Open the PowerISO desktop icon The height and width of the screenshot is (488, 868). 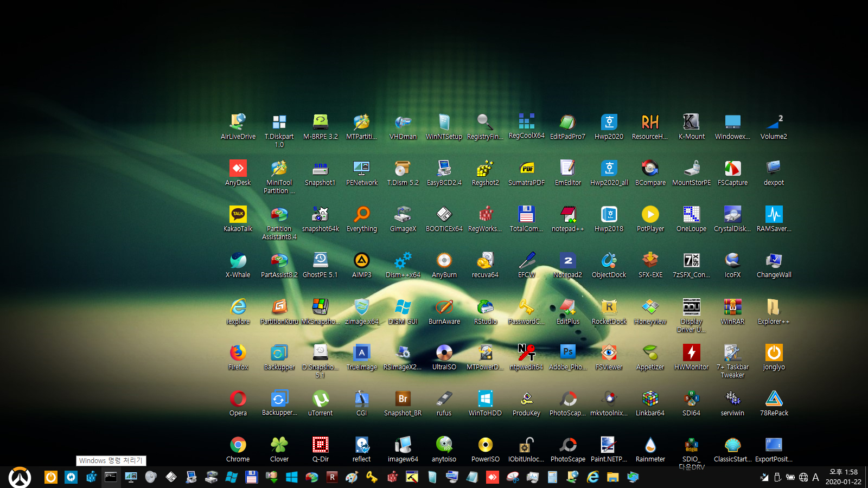coord(486,450)
